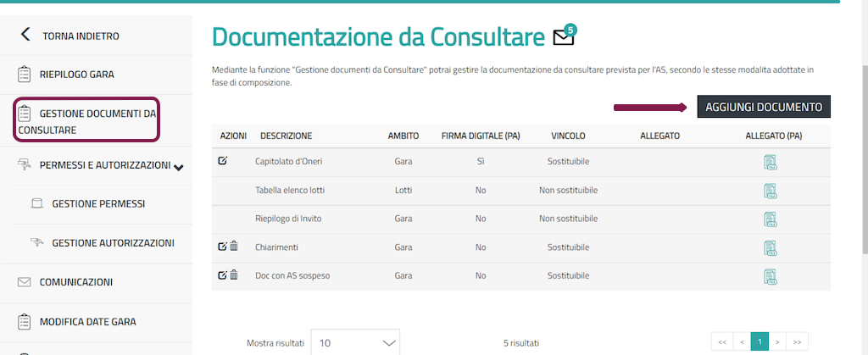This screenshot has width=868, height=355.
Task: Download the Doc con AS sospeso attachment
Action: [770, 276]
